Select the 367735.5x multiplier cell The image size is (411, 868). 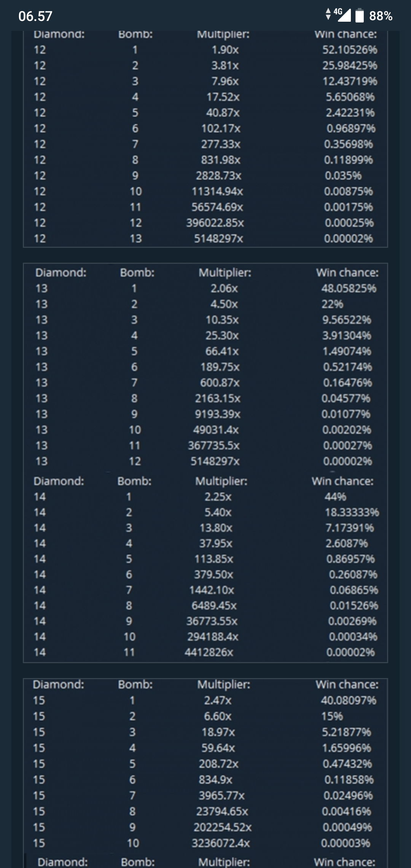(213, 445)
